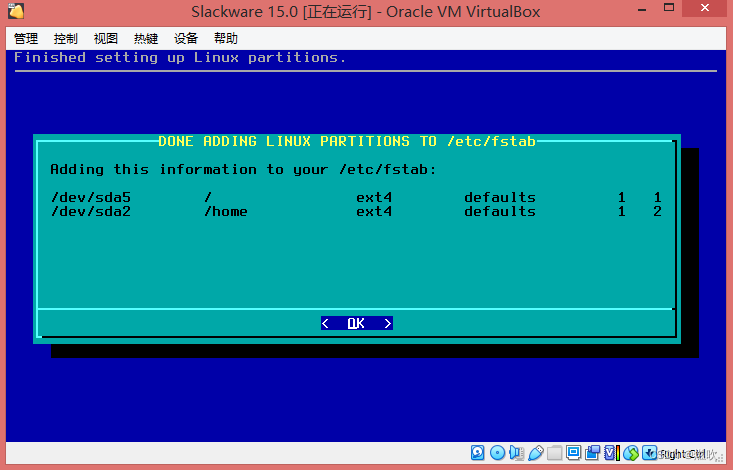Click the /home mount point text
The image size is (733, 470).
pyautogui.click(x=226, y=211)
